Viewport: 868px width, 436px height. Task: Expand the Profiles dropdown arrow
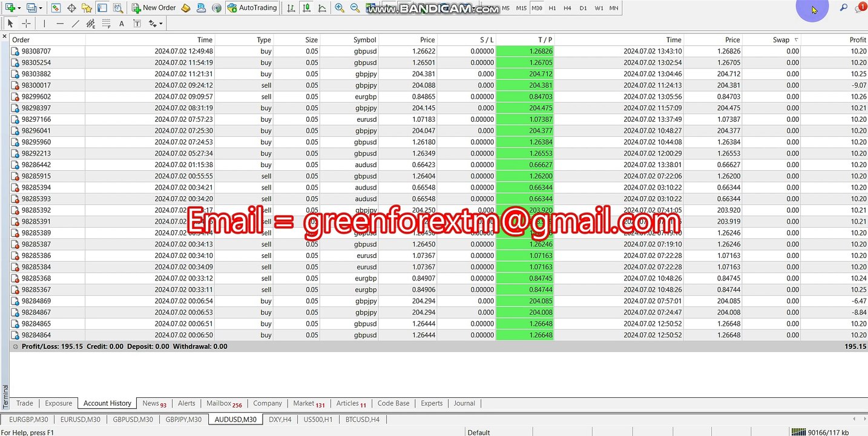click(x=41, y=8)
